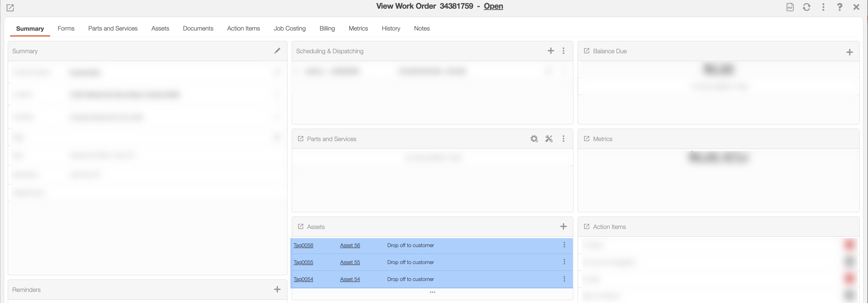Add a new schedule with plus icon
Viewport: 868px width, 303px height.
[551, 51]
